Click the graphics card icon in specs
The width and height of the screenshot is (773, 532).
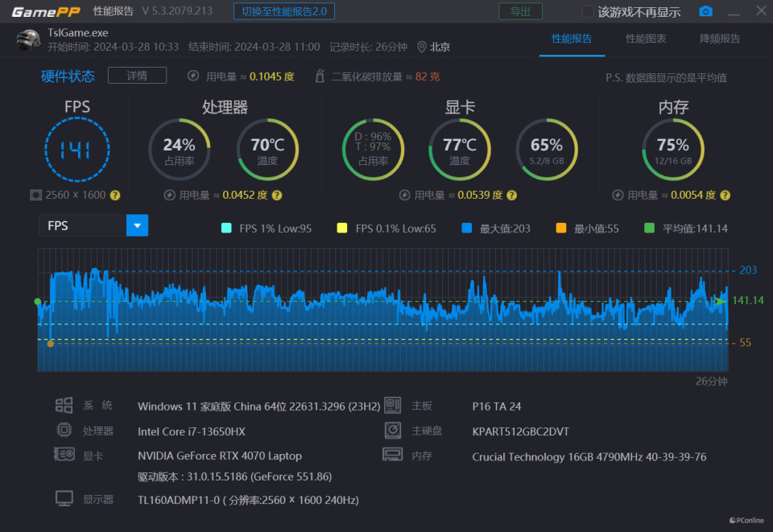click(64, 454)
